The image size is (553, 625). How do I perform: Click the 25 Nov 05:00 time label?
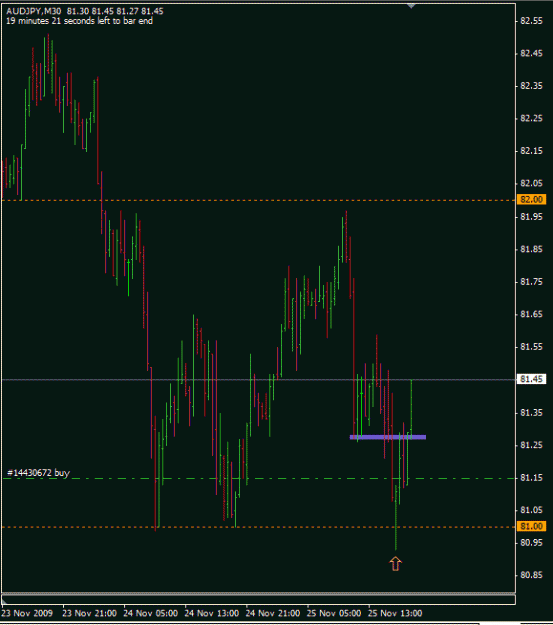click(x=334, y=613)
